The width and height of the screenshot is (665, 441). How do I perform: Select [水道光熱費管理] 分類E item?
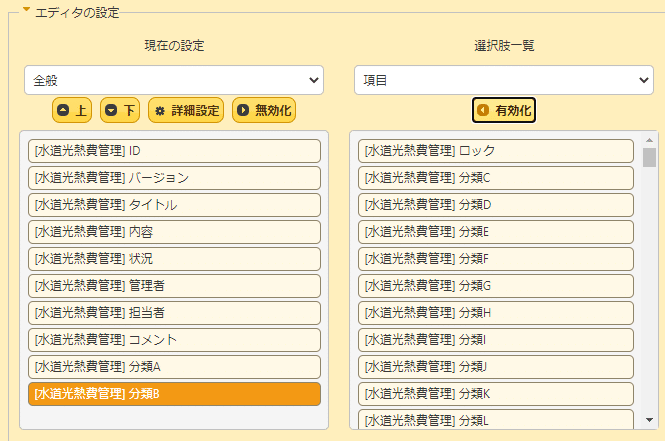tap(496, 232)
